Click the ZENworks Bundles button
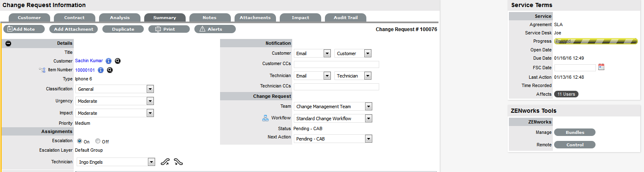Viewport: 644px width, 172px height. pos(574,133)
